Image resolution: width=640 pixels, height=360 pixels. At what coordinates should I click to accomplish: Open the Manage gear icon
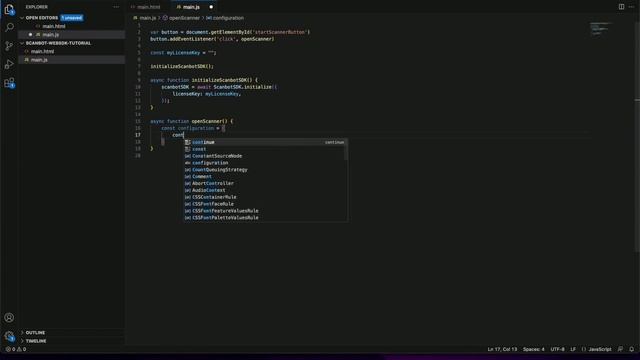coord(9,336)
